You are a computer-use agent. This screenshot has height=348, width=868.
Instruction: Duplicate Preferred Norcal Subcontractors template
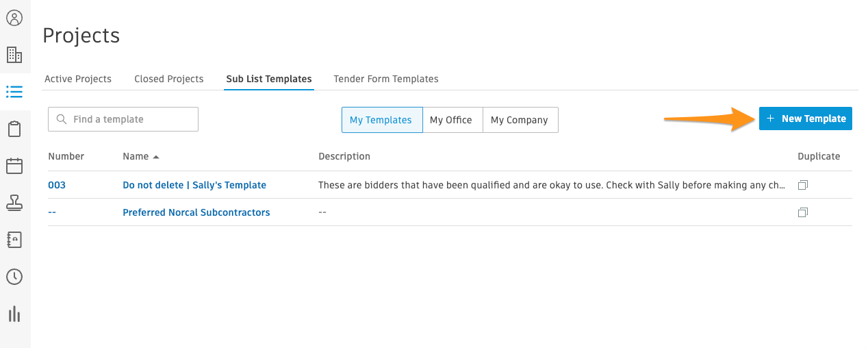pos(803,212)
